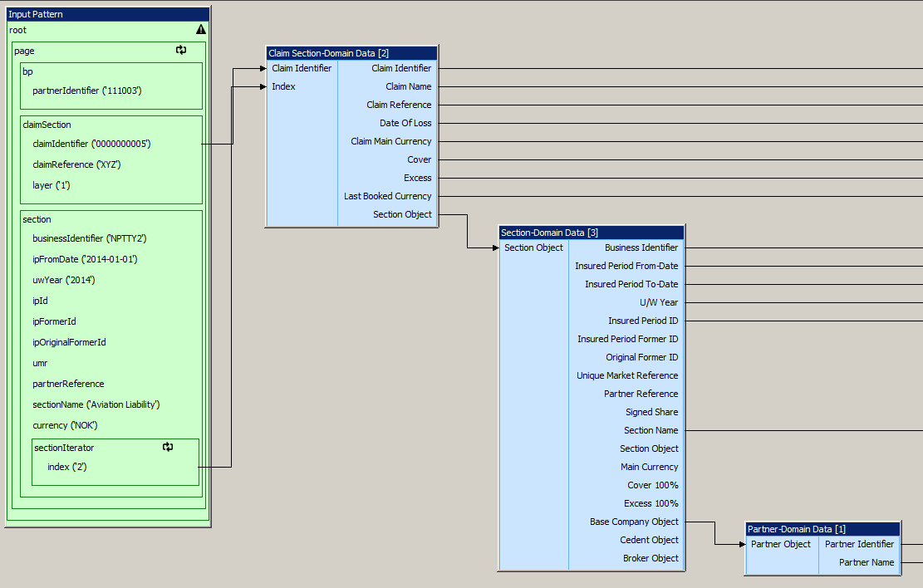Select the Date Of Loss output
This screenshot has width=923, height=588.
tap(405, 123)
